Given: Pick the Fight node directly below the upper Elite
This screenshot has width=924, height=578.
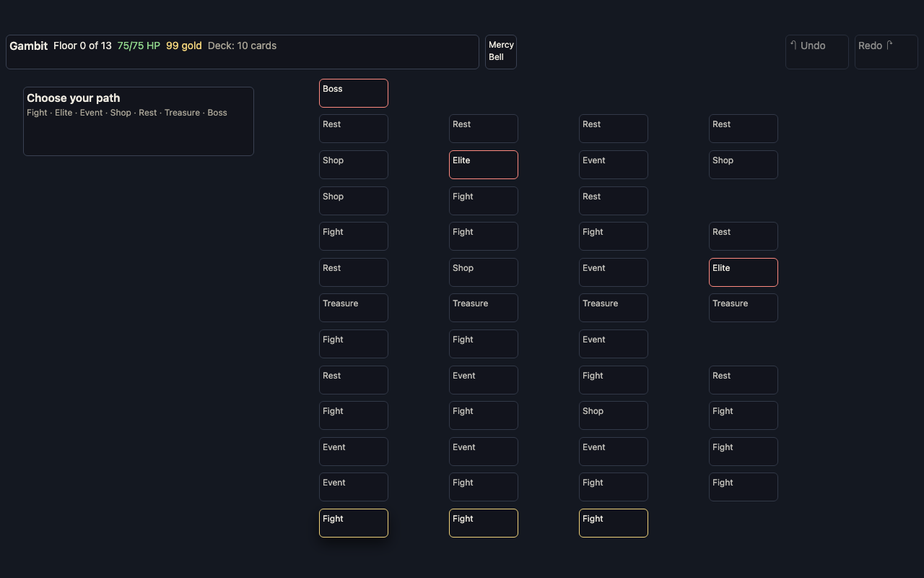Looking at the screenshot, I should 484,201.
